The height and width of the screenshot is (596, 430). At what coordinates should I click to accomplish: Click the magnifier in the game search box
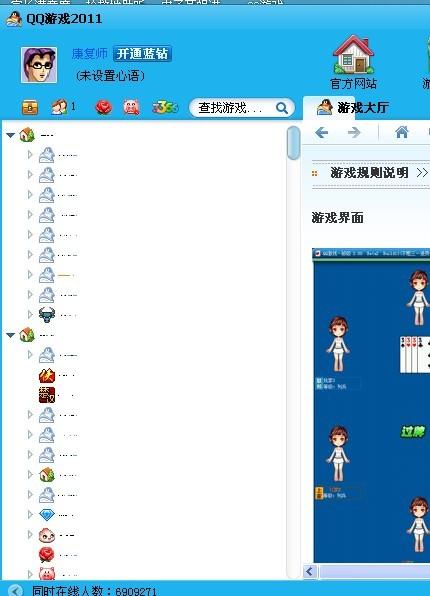[x=282, y=108]
